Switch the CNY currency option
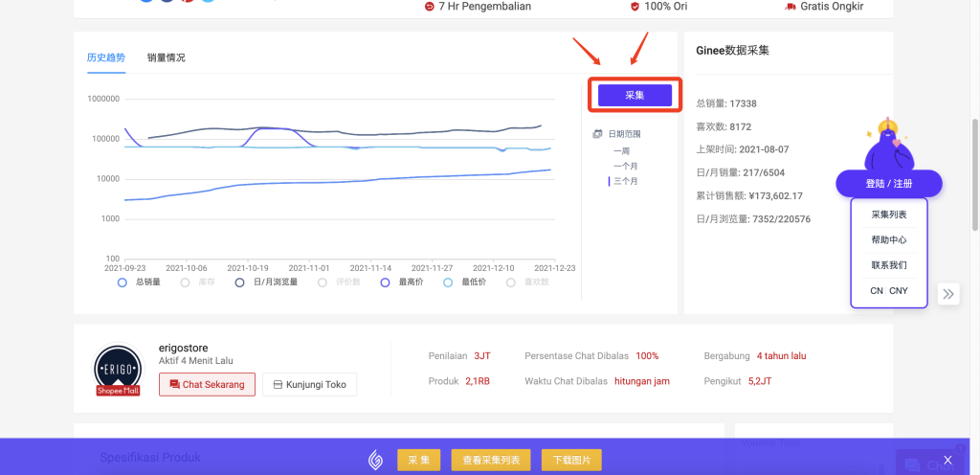 pos(899,290)
